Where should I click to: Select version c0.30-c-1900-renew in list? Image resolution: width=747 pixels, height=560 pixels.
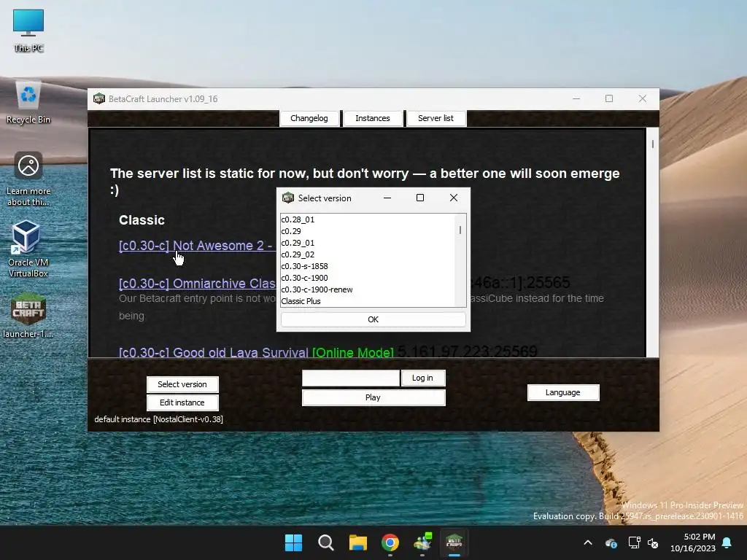click(x=368, y=289)
